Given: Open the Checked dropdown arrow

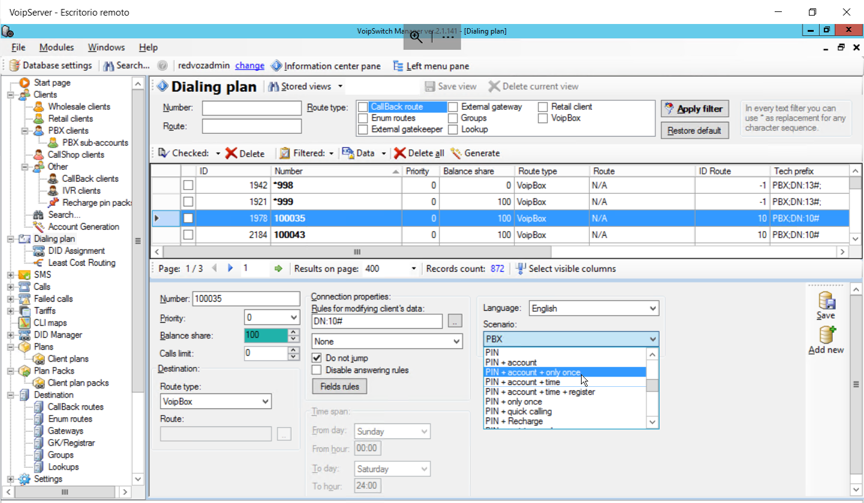Looking at the screenshot, I should 218,153.
